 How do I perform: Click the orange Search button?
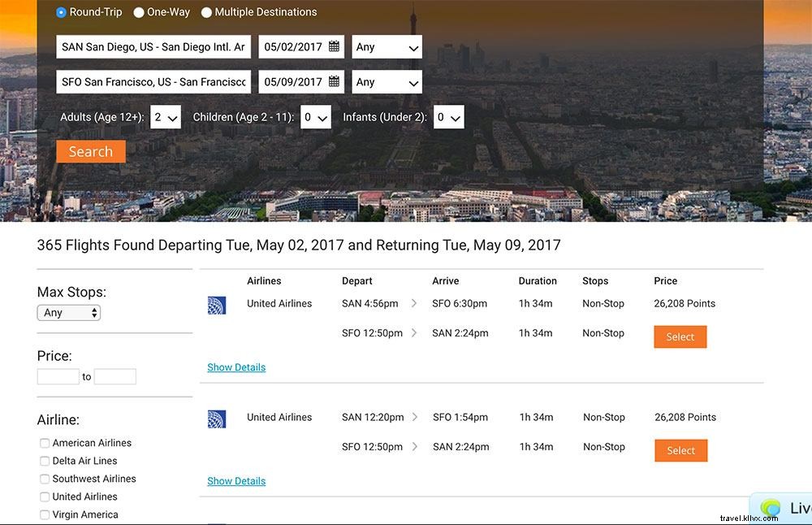pos(90,151)
